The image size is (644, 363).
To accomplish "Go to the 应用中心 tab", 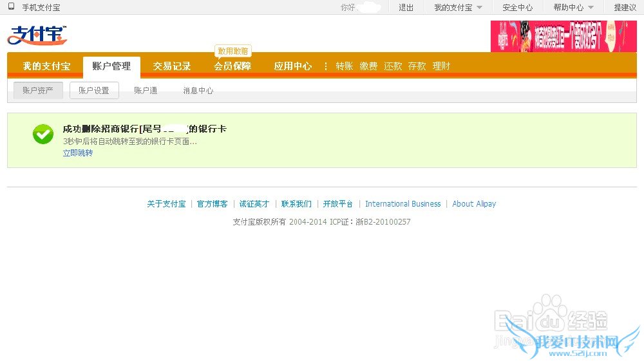I will (x=293, y=66).
